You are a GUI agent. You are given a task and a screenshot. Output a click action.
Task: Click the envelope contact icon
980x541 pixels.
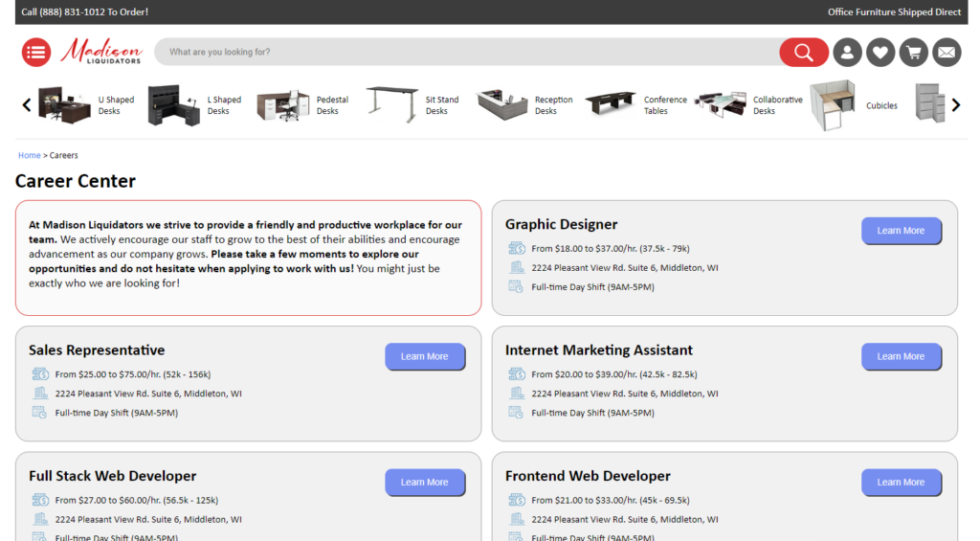(x=947, y=52)
